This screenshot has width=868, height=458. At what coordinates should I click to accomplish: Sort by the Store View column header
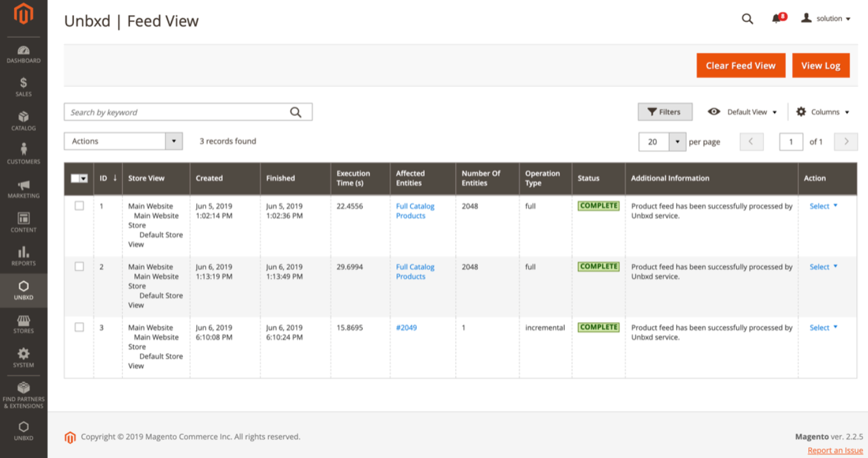point(156,178)
